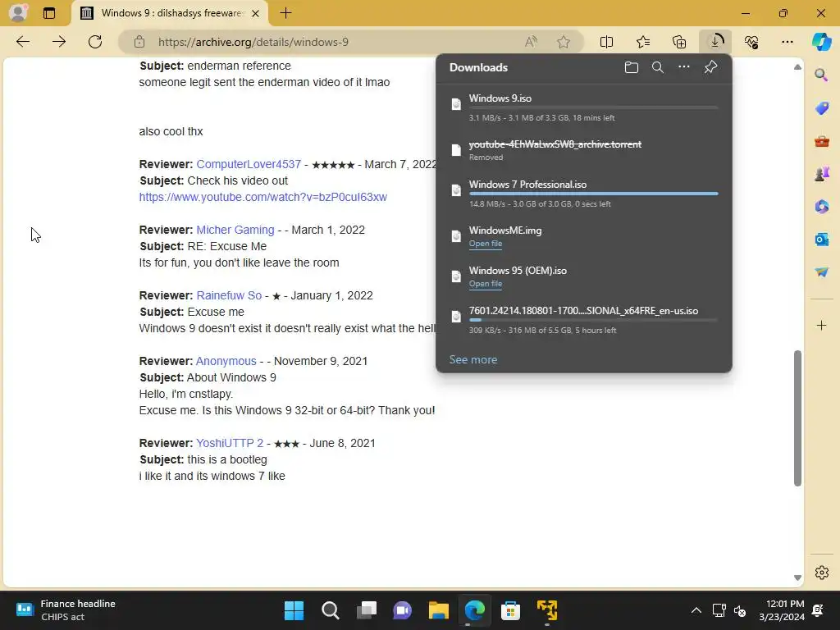Open sidebar Shopping tag icon

[821, 108]
